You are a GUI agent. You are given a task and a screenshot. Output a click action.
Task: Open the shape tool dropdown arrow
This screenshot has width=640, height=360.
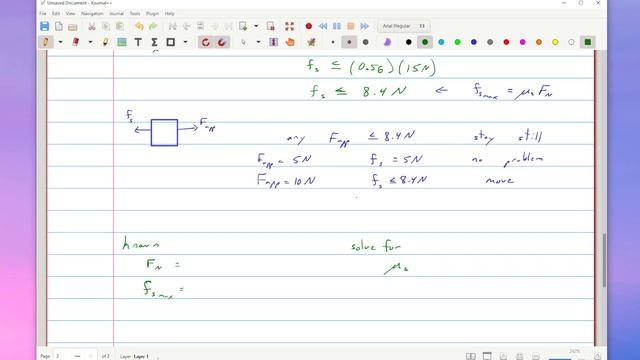click(x=185, y=42)
